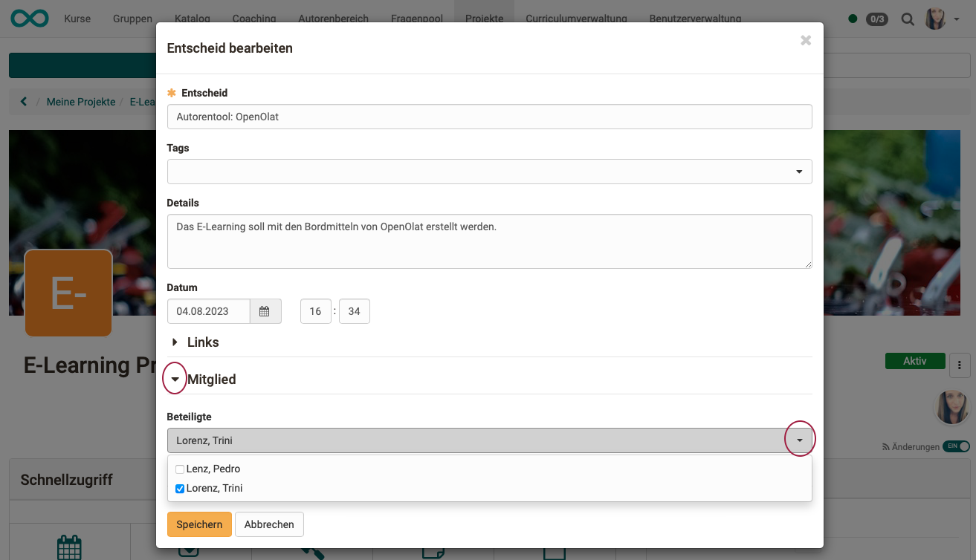Click the back arrow in breadcrumb

(24, 102)
